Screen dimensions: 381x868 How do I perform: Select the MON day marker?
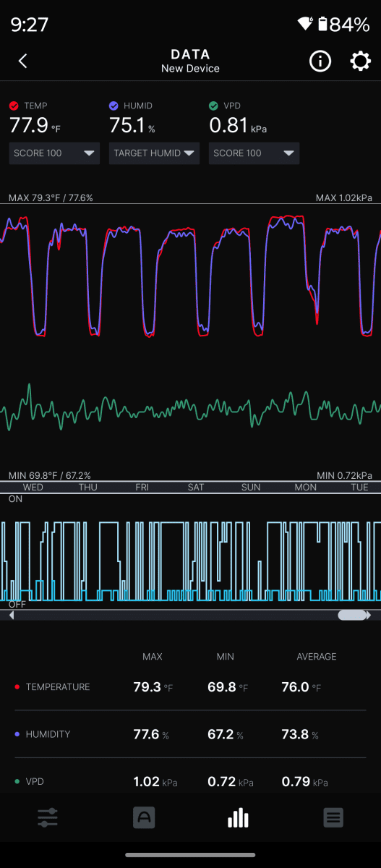click(306, 488)
